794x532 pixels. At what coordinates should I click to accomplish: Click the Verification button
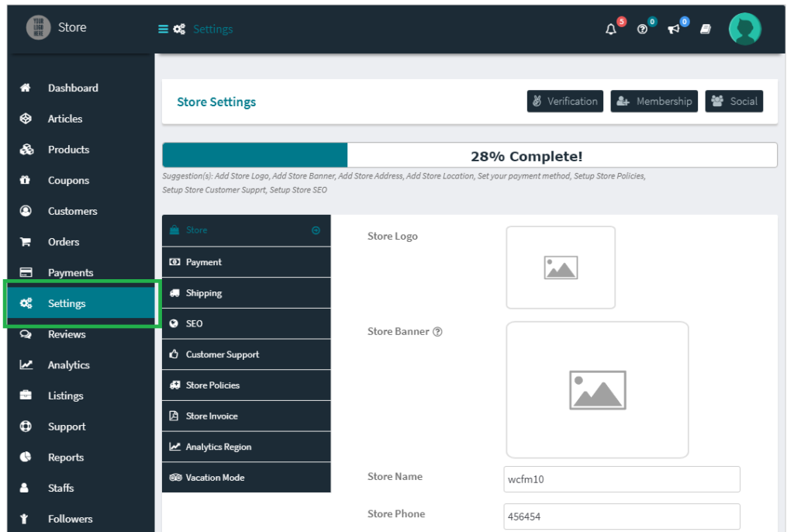[564, 102]
